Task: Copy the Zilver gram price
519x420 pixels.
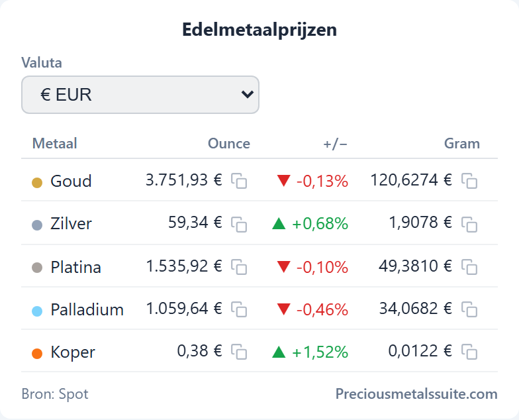Action: point(469,224)
